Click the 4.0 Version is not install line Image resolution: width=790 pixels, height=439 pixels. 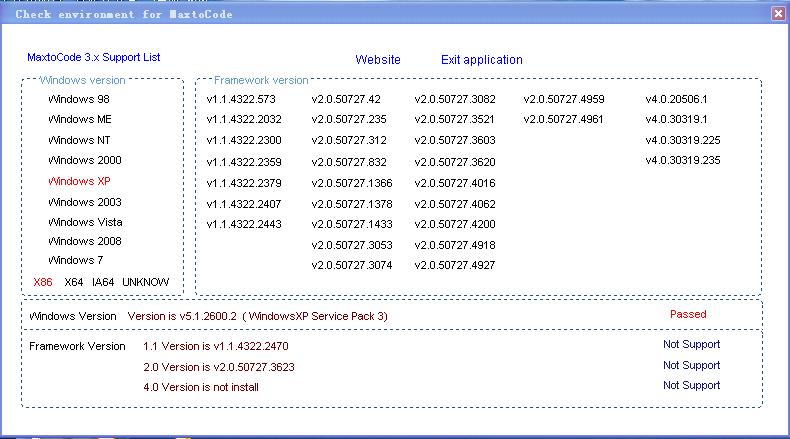tap(201, 388)
